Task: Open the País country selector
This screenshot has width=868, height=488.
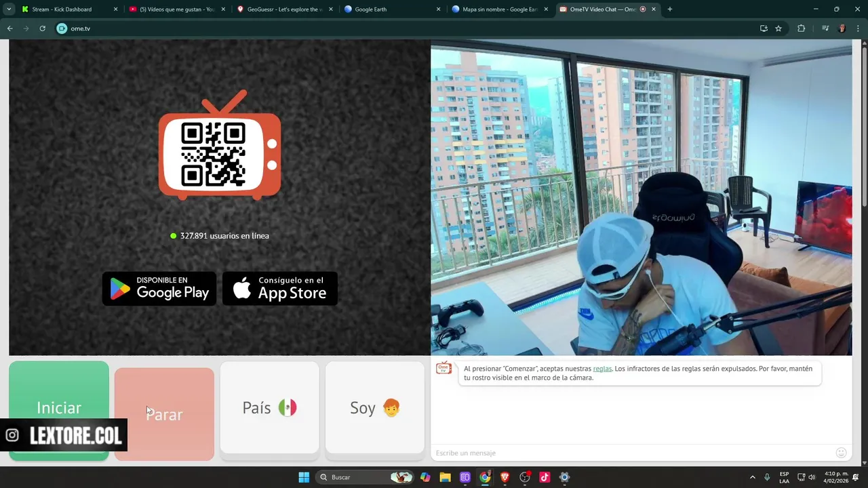Action: click(x=269, y=407)
